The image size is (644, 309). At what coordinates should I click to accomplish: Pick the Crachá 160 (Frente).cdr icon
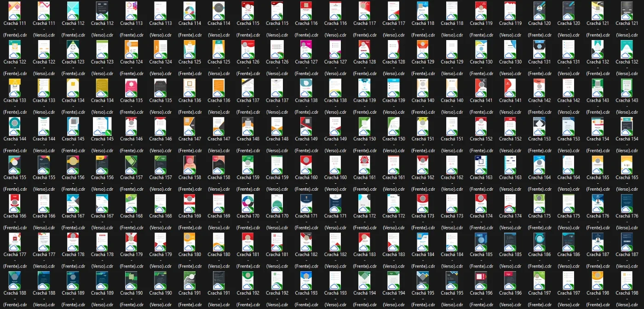306,164
